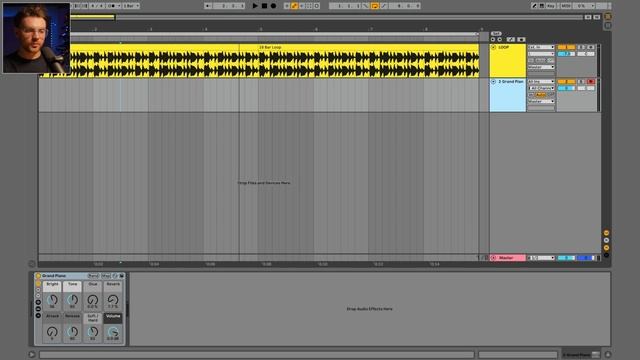Open Grand Piano Master output dropdown
The width and height of the screenshot is (640, 360).
(x=541, y=101)
